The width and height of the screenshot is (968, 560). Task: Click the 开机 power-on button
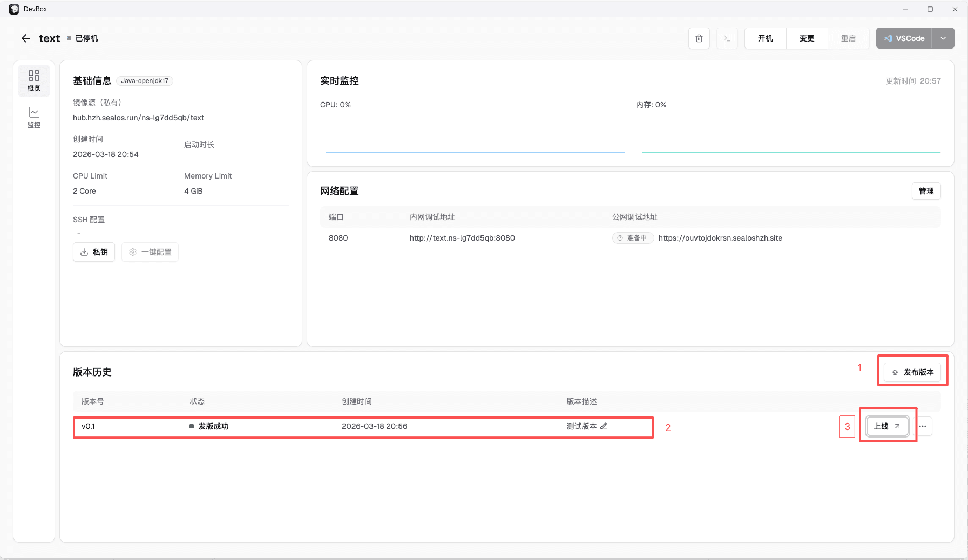click(765, 38)
